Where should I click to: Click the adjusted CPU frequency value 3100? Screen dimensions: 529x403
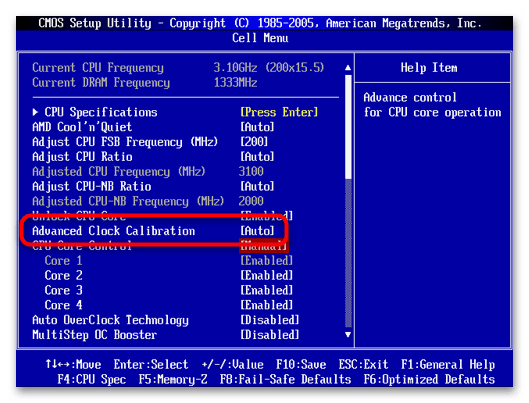pyautogui.click(x=251, y=171)
